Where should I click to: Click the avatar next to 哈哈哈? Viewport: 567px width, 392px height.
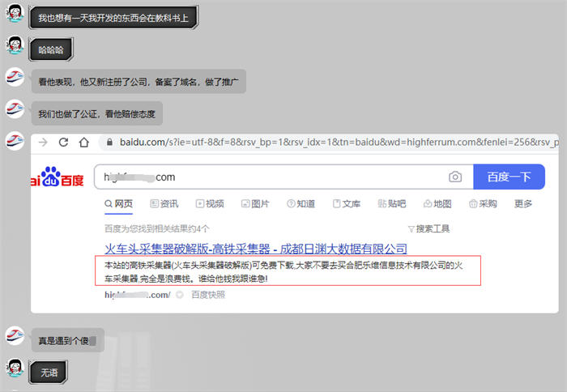[15, 45]
